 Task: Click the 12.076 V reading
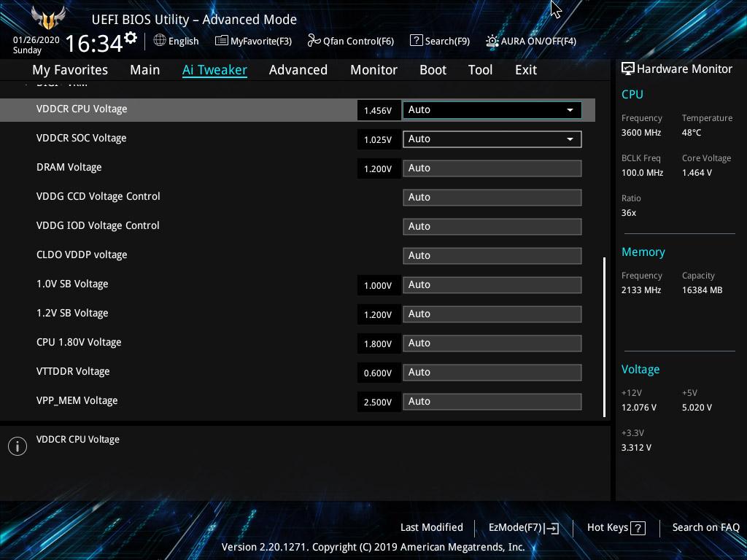coord(639,408)
